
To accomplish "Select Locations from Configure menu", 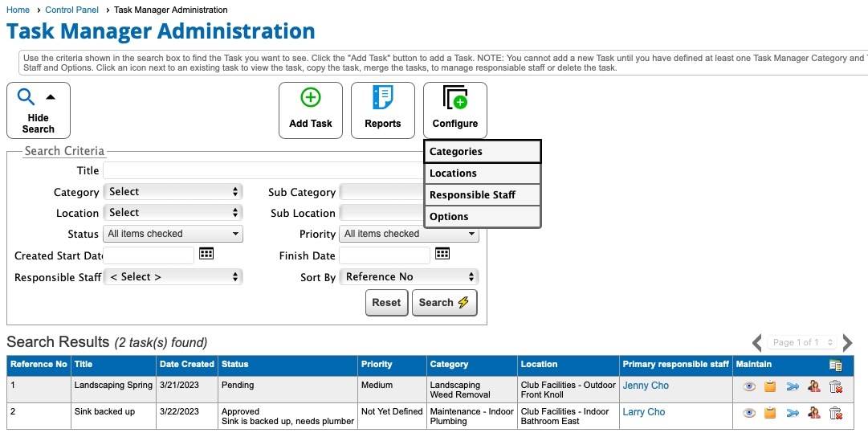I will tap(482, 174).
